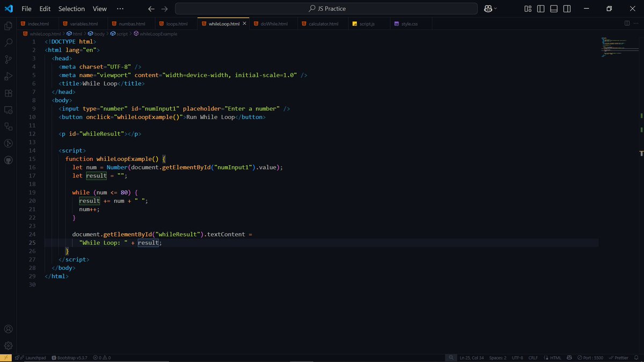Image resolution: width=644 pixels, height=362 pixels.
Task: Click the html breadcrumb segment
Action: point(77,34)
